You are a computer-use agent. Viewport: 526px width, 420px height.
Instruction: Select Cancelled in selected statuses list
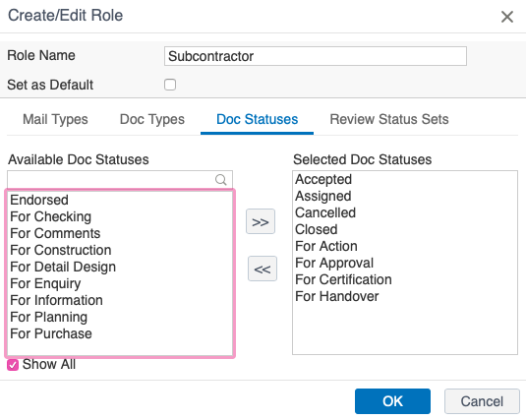[325, 212]
